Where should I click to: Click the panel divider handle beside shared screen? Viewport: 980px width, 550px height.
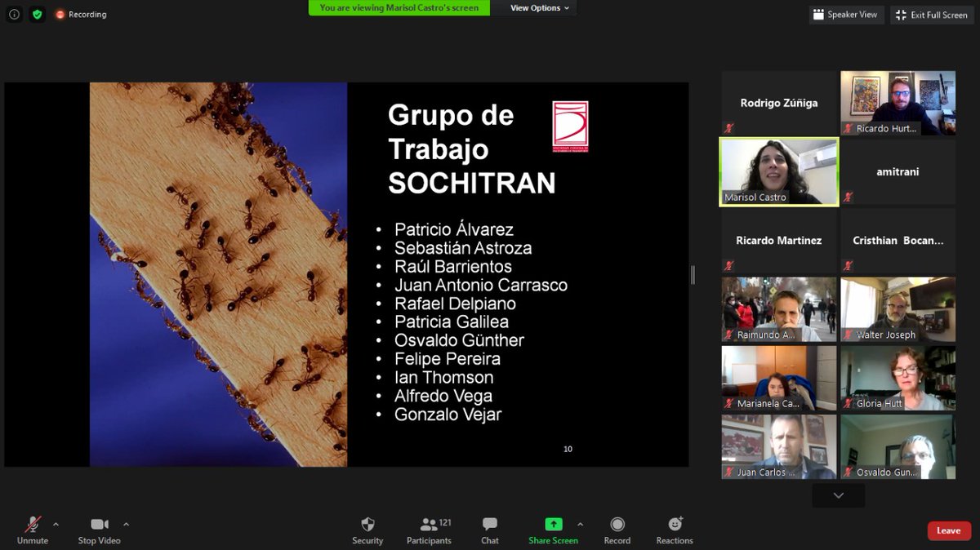tap(693, 275)
